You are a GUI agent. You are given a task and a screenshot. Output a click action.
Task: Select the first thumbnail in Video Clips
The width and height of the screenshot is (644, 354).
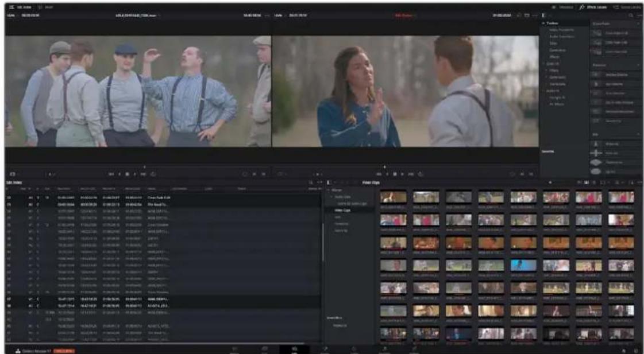tap(393, 197)
